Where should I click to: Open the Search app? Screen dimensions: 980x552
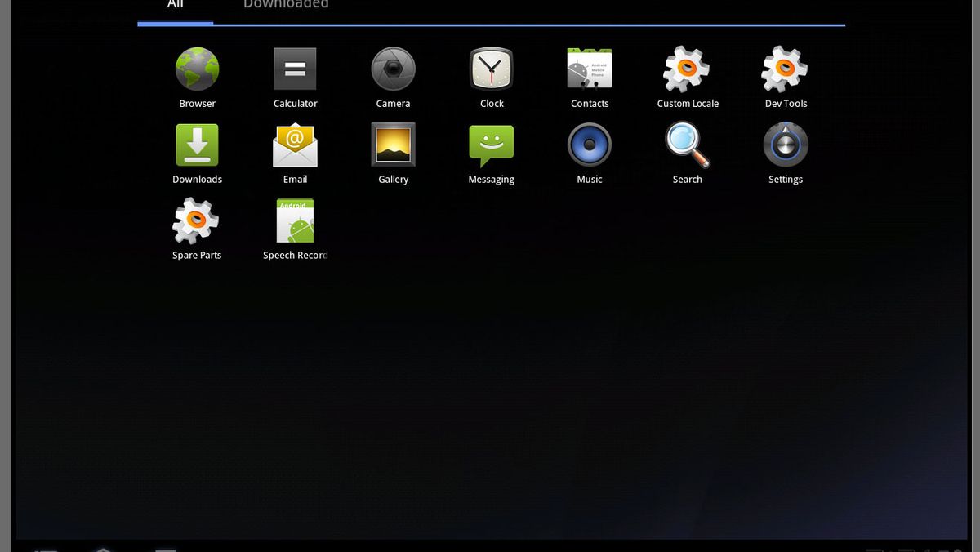pos(687,145)
